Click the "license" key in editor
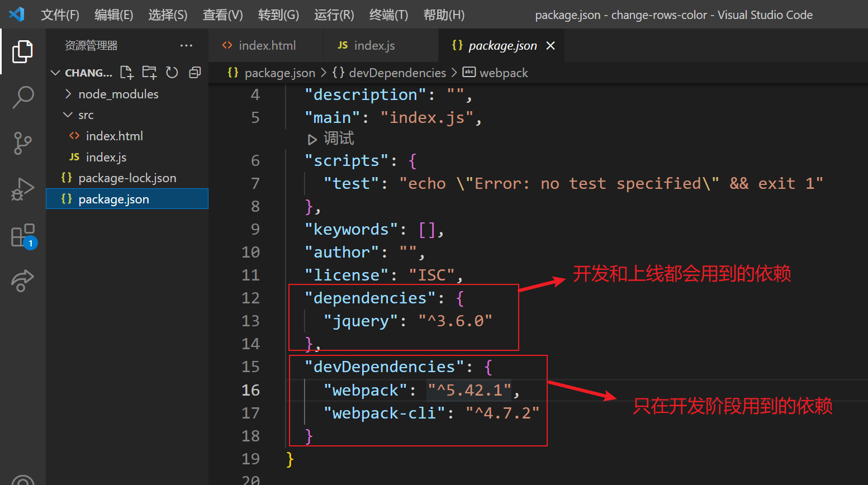868x485 pixels. click(x=347, y=275)
